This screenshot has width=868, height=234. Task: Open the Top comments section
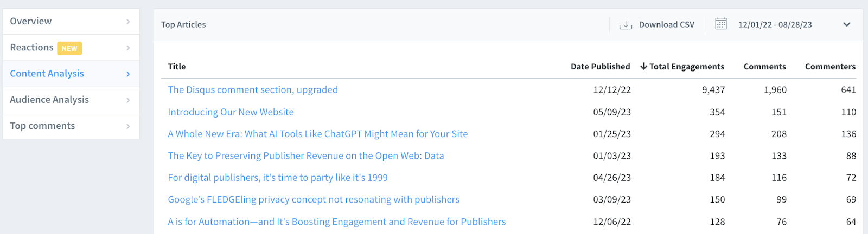(x=42, y=126)
